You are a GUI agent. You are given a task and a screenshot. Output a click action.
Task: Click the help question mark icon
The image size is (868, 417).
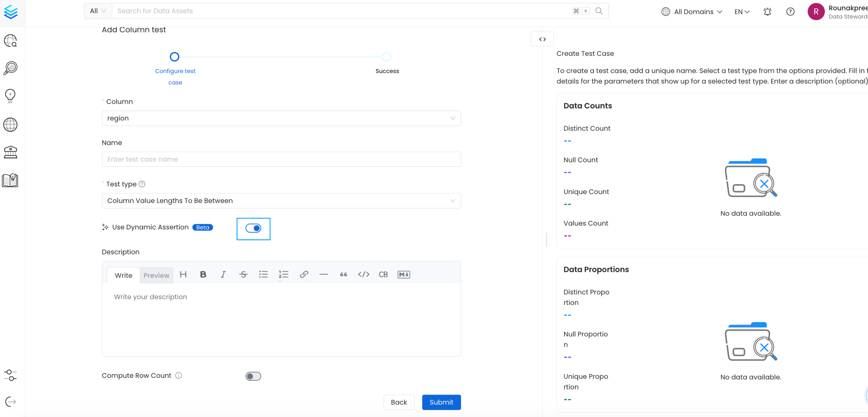[791, 11]
